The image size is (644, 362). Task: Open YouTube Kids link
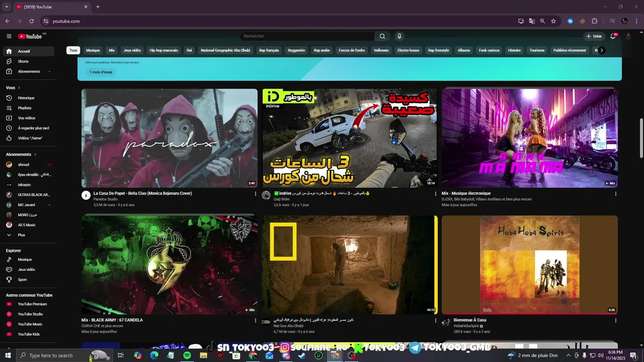point(29,334)
